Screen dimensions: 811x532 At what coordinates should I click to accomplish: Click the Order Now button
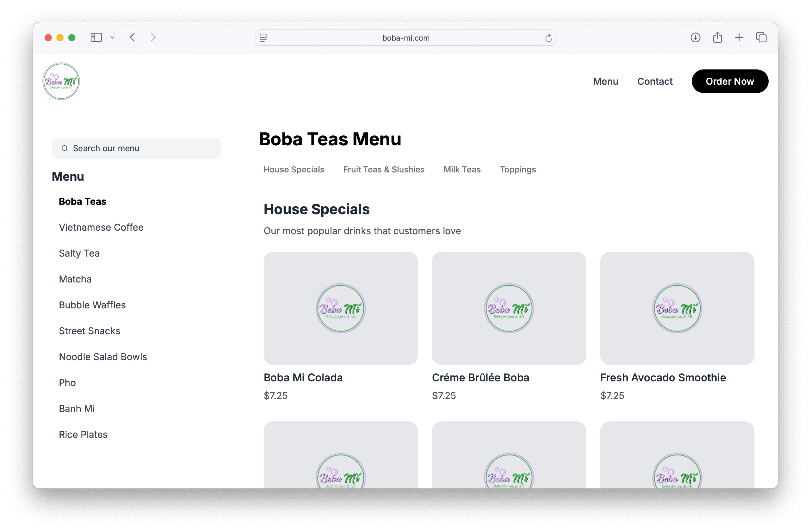729,82
